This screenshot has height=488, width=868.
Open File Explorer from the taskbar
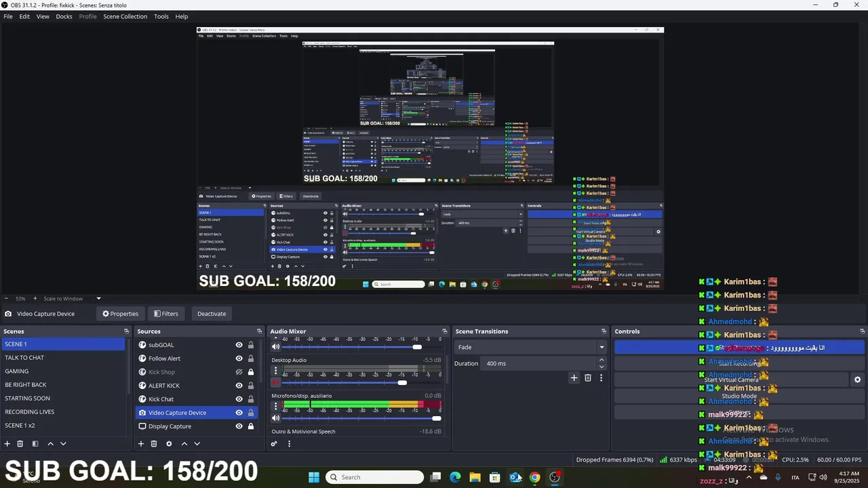click(475, 477)
